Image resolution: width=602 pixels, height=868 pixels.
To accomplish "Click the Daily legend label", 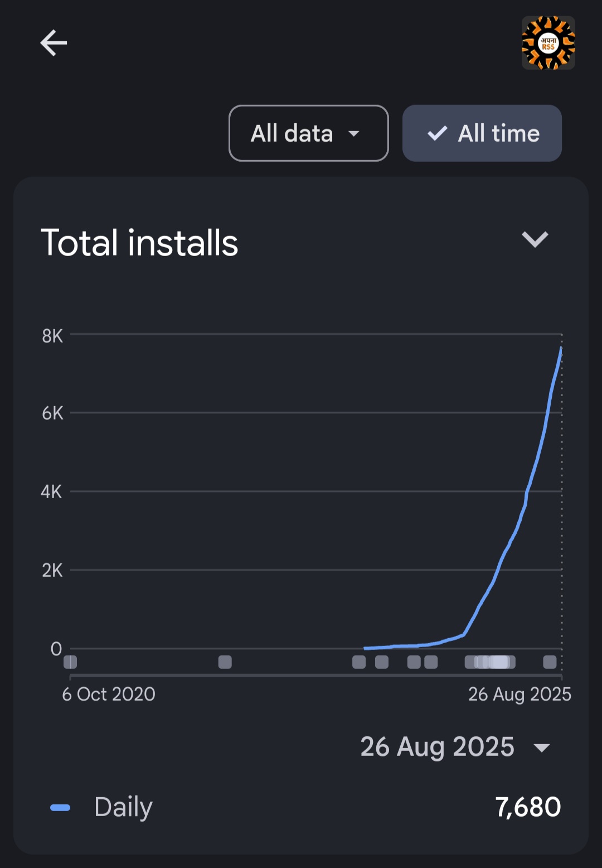I will click(123, 807).
